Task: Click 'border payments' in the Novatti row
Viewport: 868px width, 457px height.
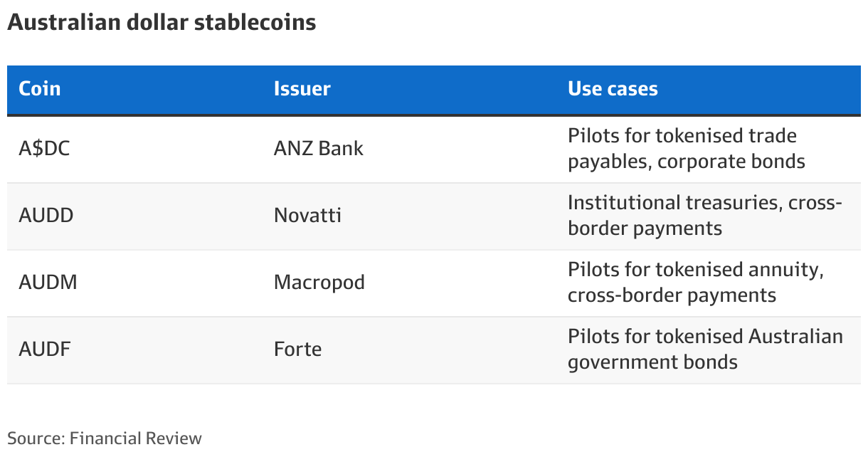Action: (645, 228)
